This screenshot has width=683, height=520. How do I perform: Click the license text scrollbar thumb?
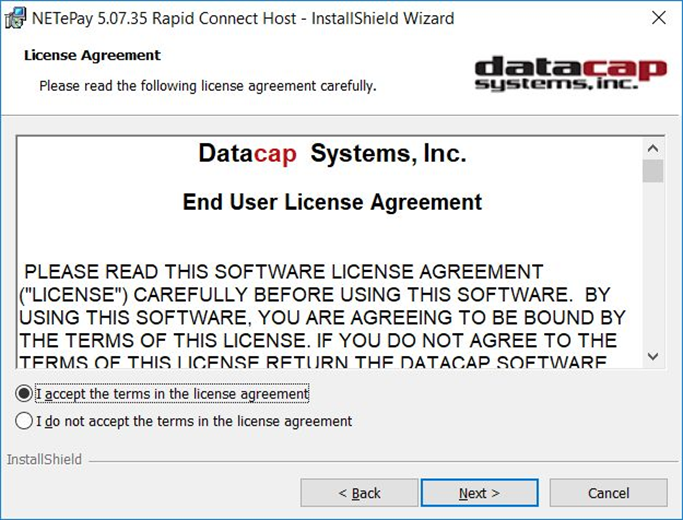coord(653,171)
